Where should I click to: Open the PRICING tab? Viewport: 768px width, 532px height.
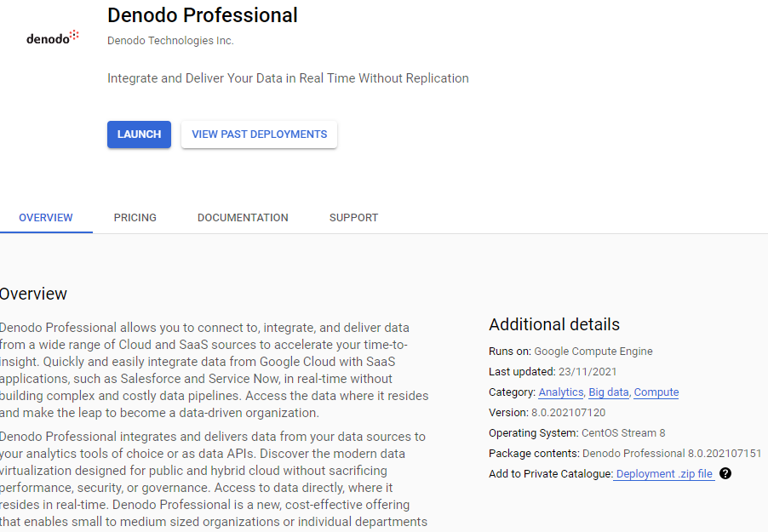point(135,218)
